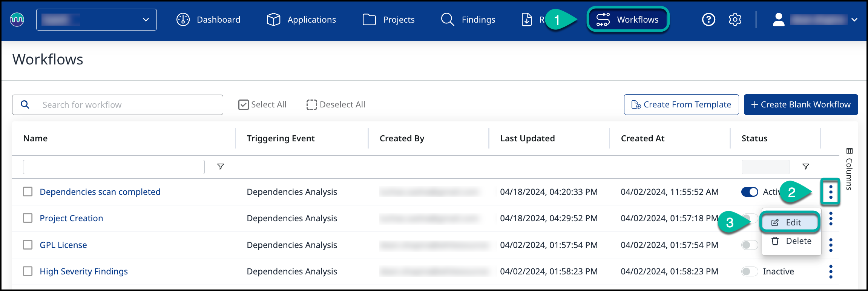This screenshot has width=868, height=291.
Task: Click the Search for workflow field
Action: 124,105
